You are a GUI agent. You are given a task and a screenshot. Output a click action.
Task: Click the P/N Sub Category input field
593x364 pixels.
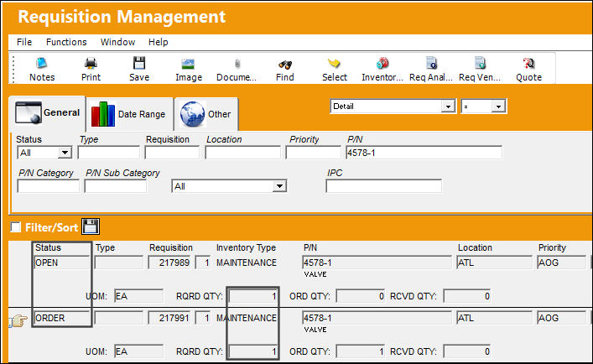coord(116,186)
